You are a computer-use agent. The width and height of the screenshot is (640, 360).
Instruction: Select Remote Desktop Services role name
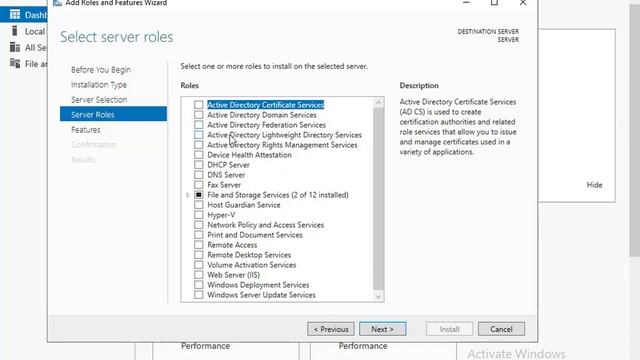pos(249,255)
